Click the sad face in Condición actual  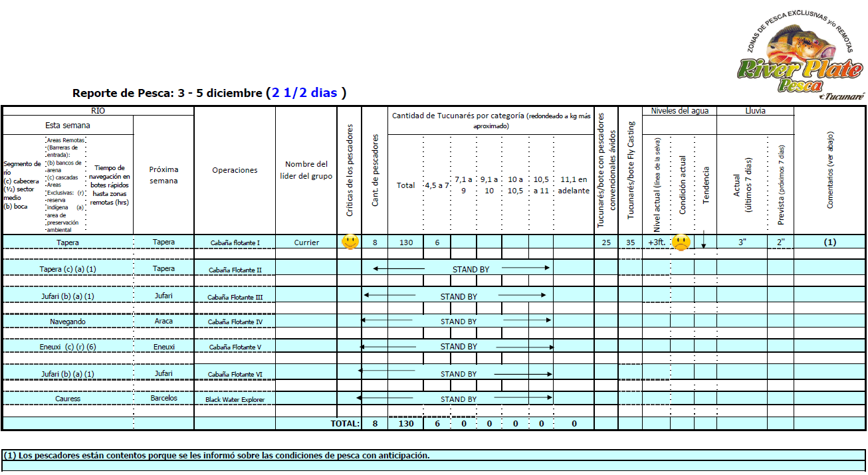[x=681, y=242]
